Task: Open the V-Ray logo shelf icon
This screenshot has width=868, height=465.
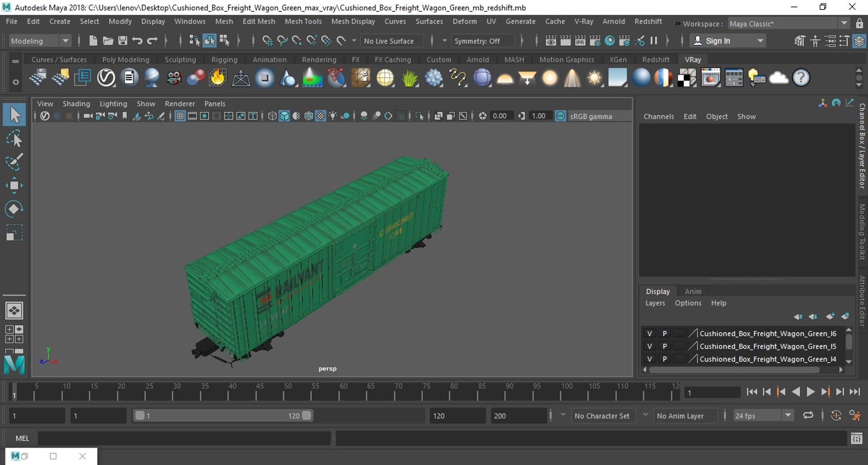Action: tap(106, 78)
